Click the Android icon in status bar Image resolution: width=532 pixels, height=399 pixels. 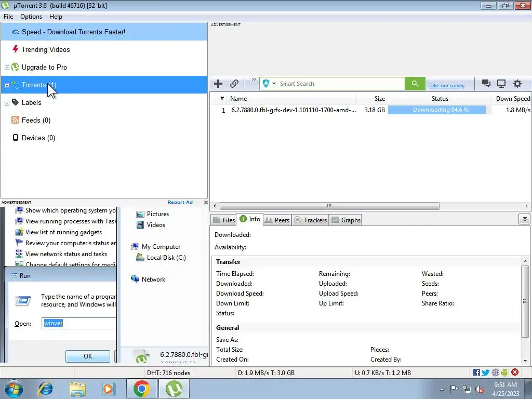[504, 373]
